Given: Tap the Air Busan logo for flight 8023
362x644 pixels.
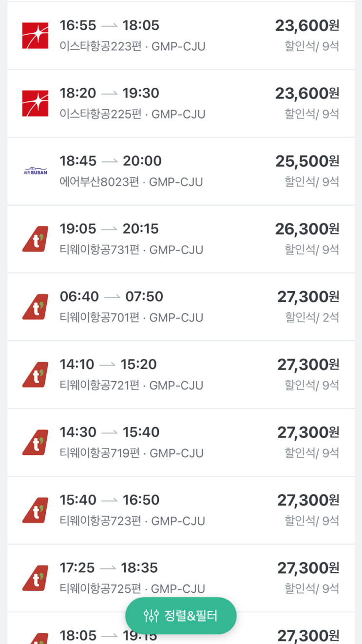Looking at the screenshot, I should [x=35, y=171].
